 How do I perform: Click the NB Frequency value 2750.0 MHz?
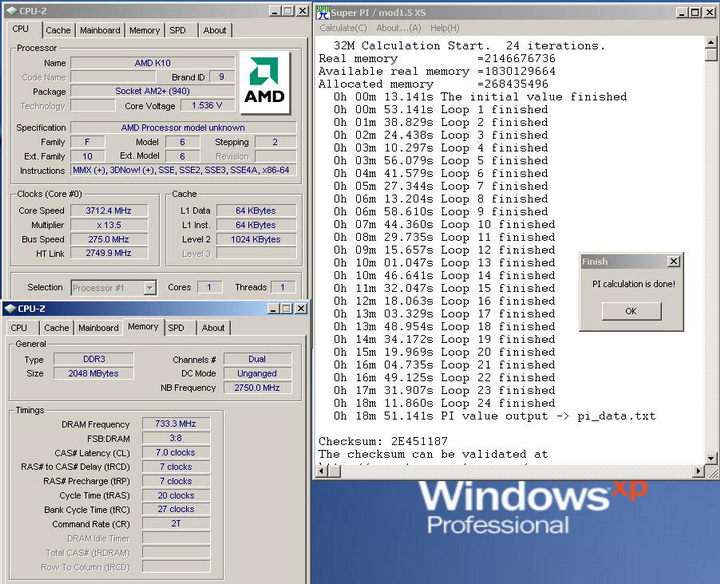[x=257, y=387]
